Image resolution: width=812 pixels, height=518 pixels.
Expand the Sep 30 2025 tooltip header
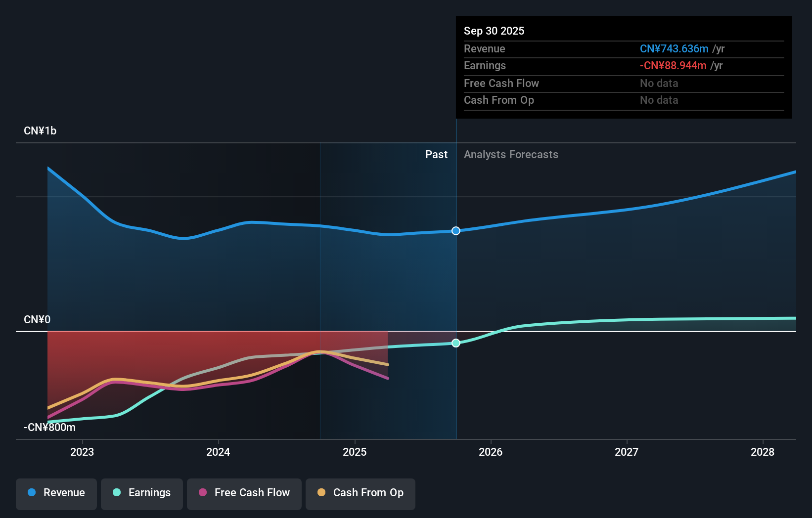click(x=494, y=31)
